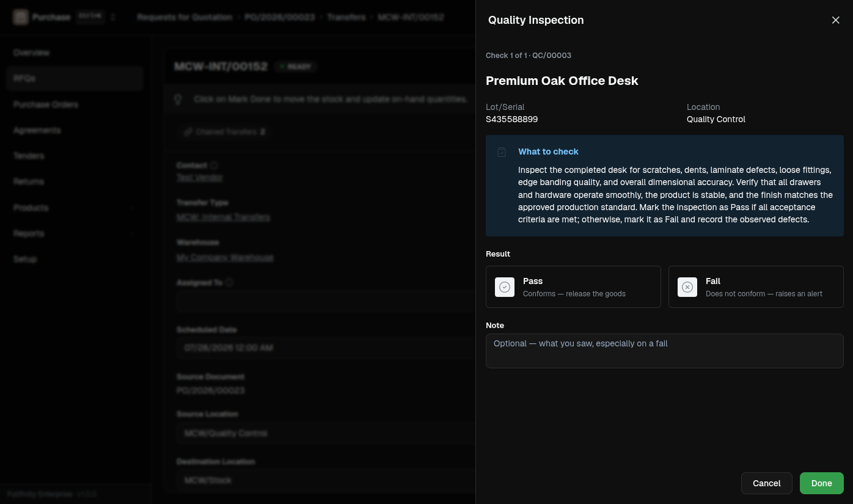Click the Purchase app logo icon
This screenshot has width=853, height=504.
21,17
